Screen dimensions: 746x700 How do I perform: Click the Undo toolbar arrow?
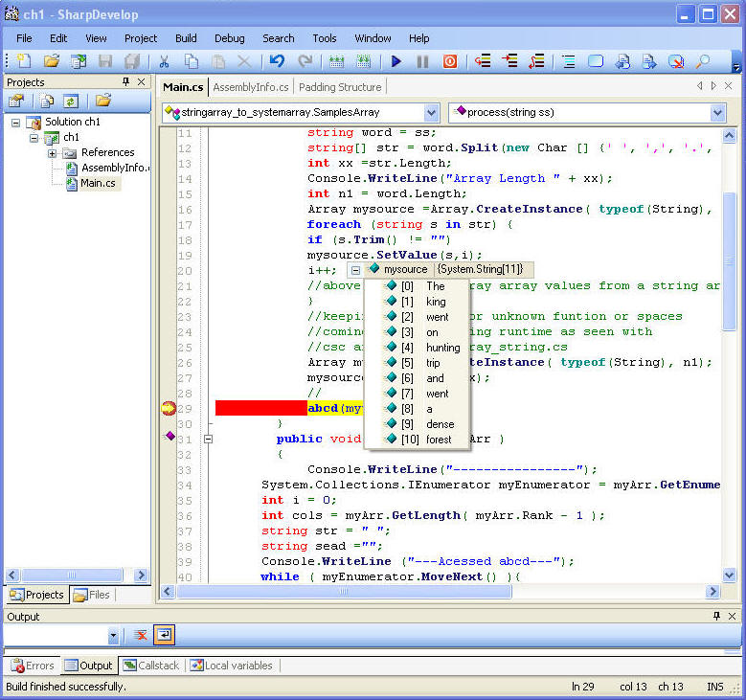tap(277, 62)
